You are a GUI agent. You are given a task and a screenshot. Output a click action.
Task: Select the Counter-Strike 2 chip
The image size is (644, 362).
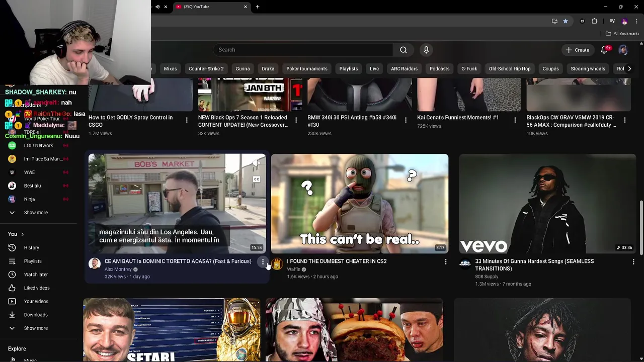coord(206,69)
